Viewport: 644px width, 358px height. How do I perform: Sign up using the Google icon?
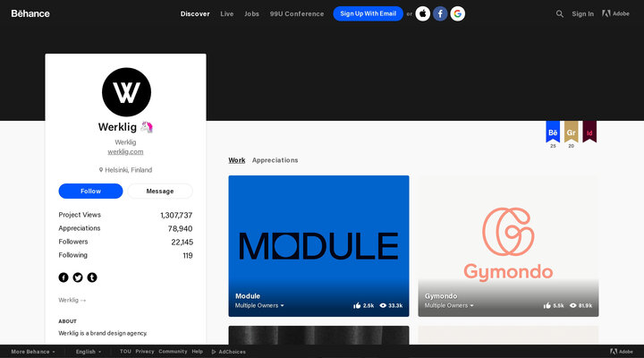click(x=457, y=13)
